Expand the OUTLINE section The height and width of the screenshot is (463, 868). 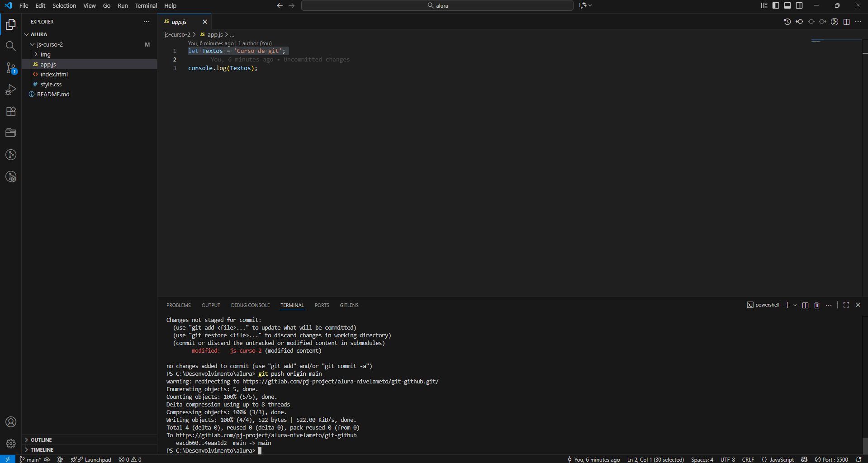41,440
